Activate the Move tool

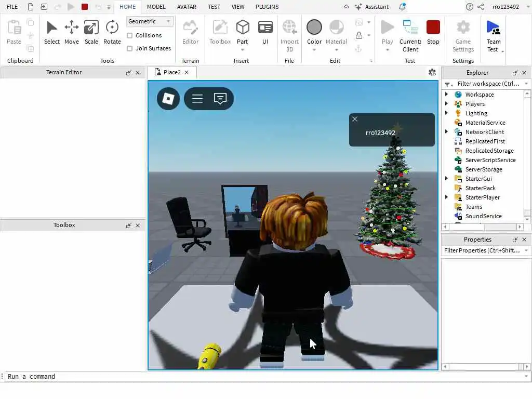click(72, 32)
